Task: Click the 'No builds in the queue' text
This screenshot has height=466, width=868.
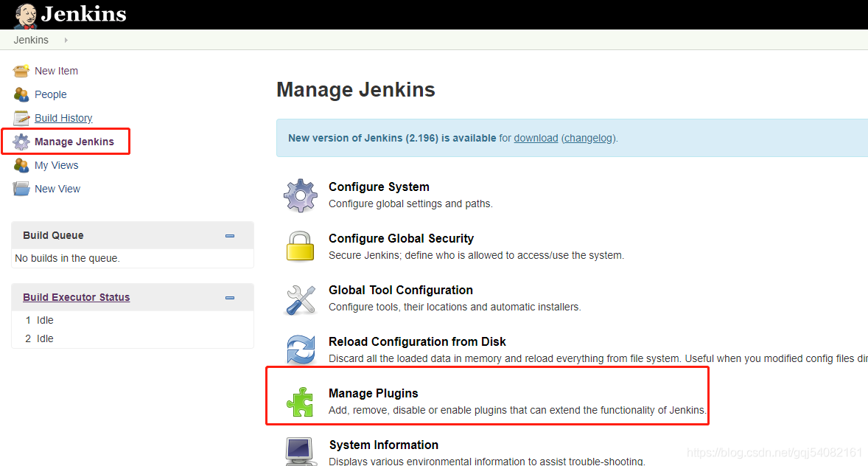Action: point(68,258)
